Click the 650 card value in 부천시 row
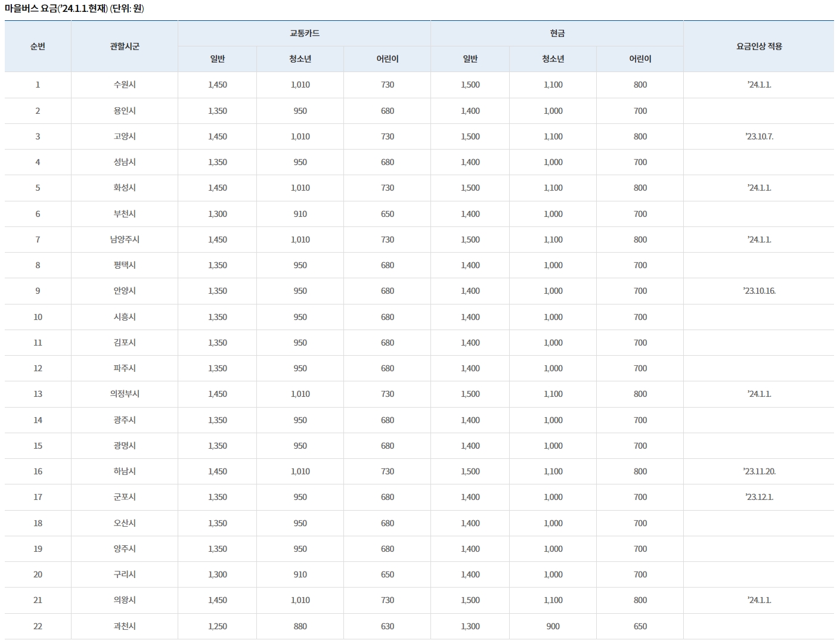 click(x=388, y=214)
